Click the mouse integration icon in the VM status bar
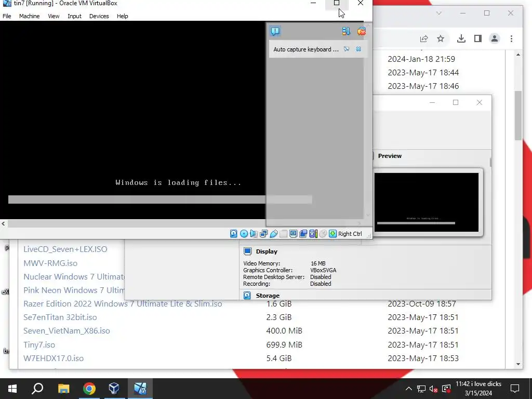The image size is (532, 399). click(323, 233)
